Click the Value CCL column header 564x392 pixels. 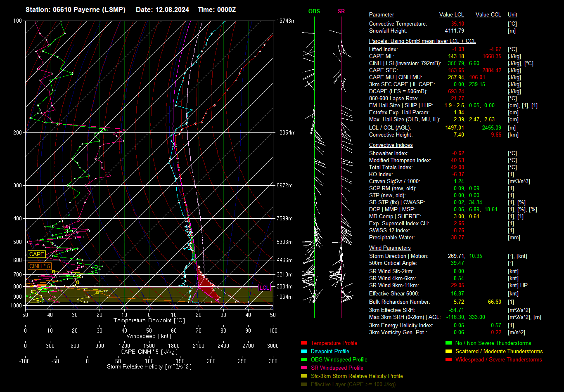click(x=488, y=15)
